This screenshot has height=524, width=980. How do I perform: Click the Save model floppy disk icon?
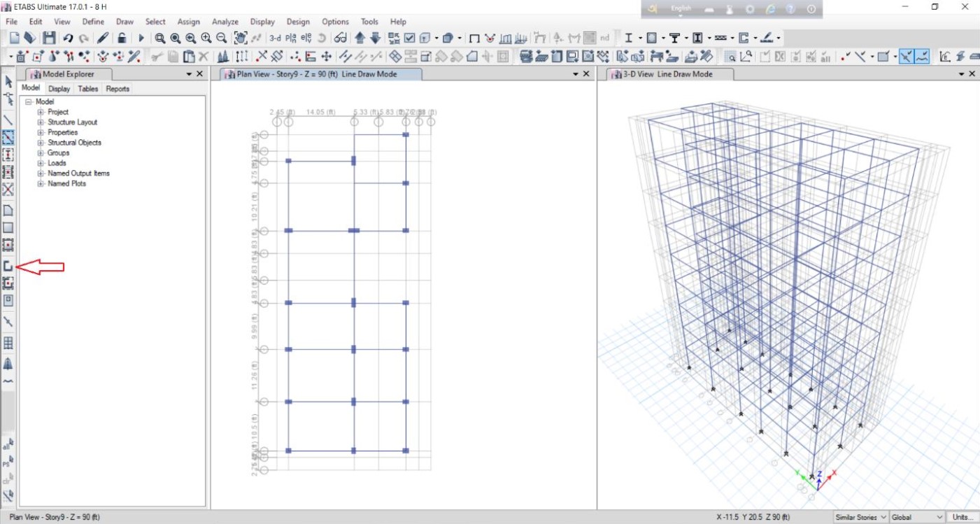49,38
